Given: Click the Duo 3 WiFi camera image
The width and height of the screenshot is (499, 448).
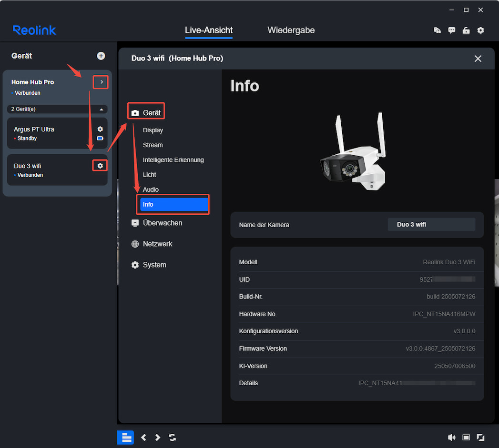Looking at the screenshot, I should [x=353, y=152].
